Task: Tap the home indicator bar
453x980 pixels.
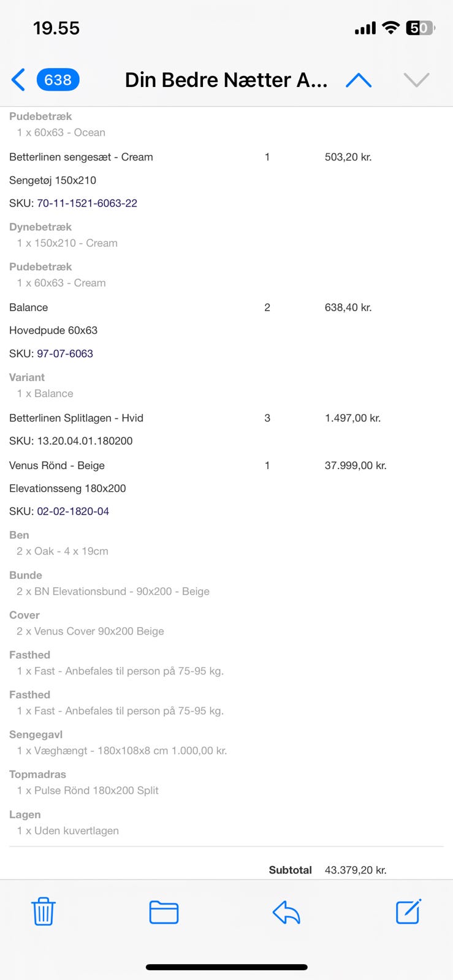Action: (x=226, y=967)
